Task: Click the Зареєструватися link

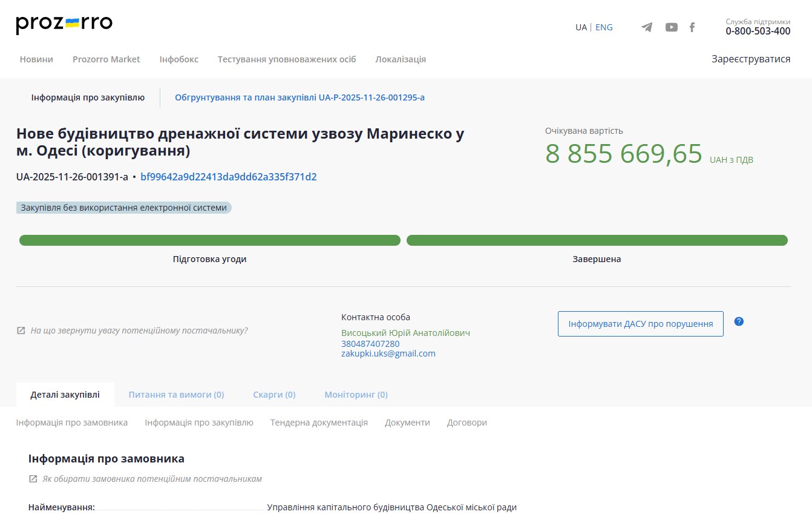Action: pos(750,59)
